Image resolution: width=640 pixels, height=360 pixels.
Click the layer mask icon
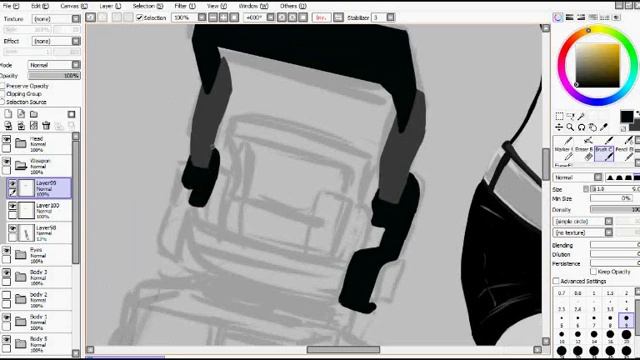(71, 114)
